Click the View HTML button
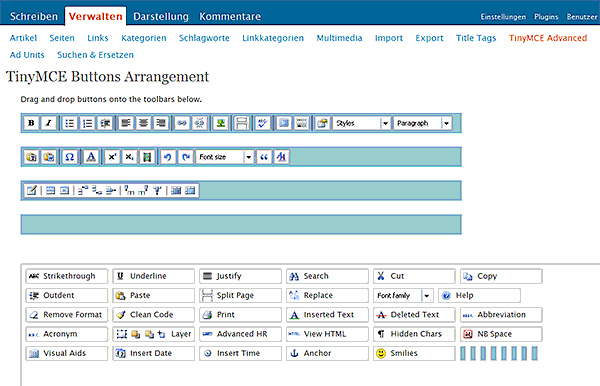Screen dimensions: 600x386 point(327,334)
